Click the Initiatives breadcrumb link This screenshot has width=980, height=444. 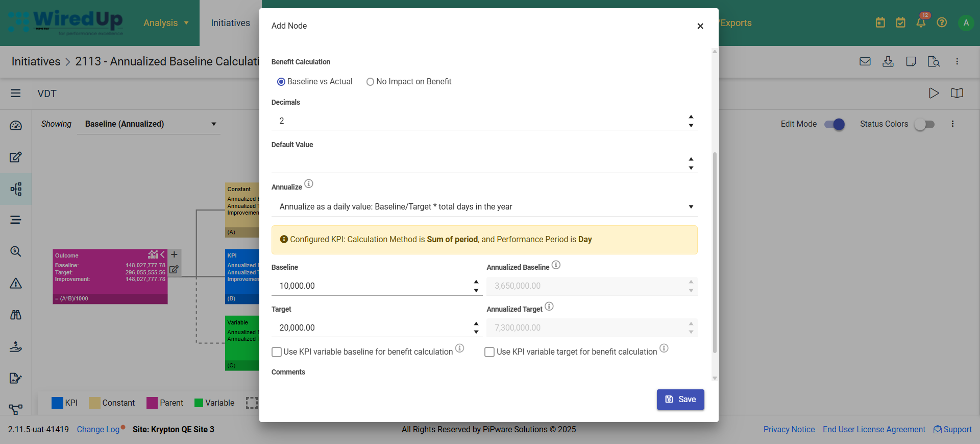[36, 62]
